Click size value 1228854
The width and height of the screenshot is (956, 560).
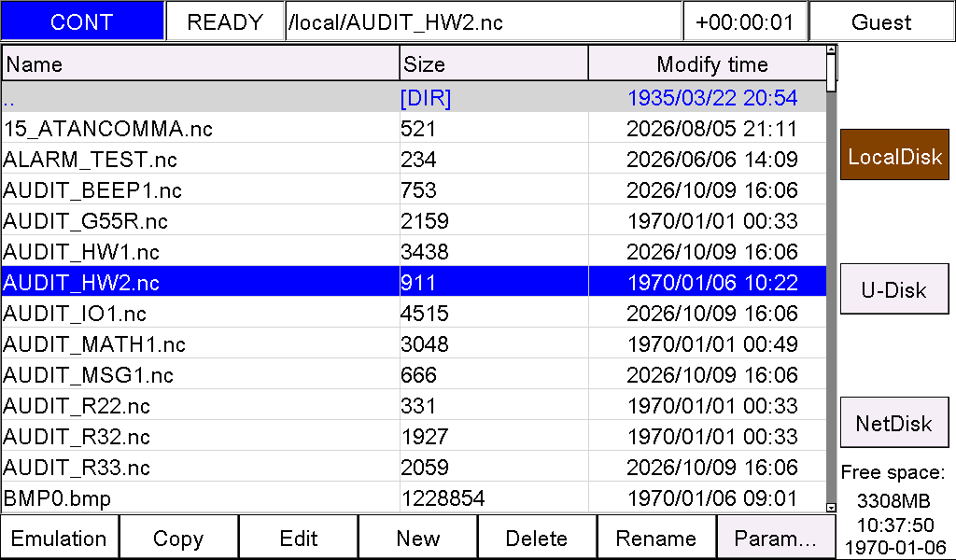pyautogui.click(x=443, y=497)
